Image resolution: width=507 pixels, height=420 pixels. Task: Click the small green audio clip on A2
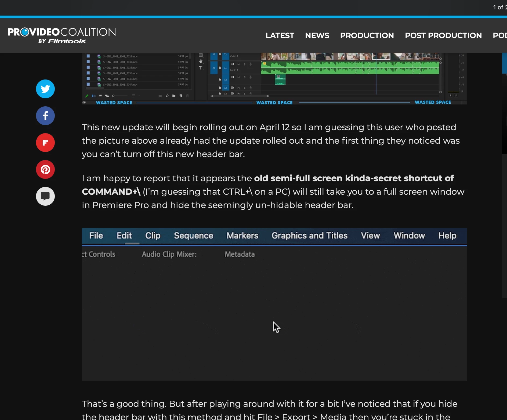(280, 80)
